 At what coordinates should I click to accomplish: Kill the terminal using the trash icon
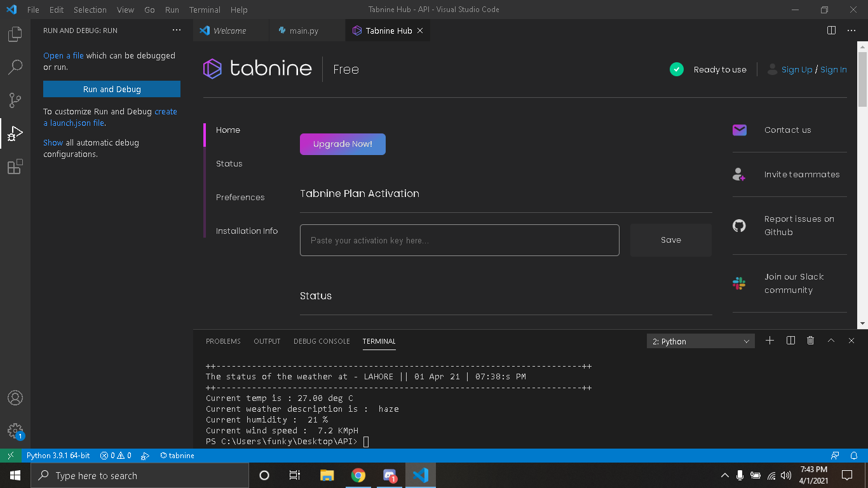(810, 341)
